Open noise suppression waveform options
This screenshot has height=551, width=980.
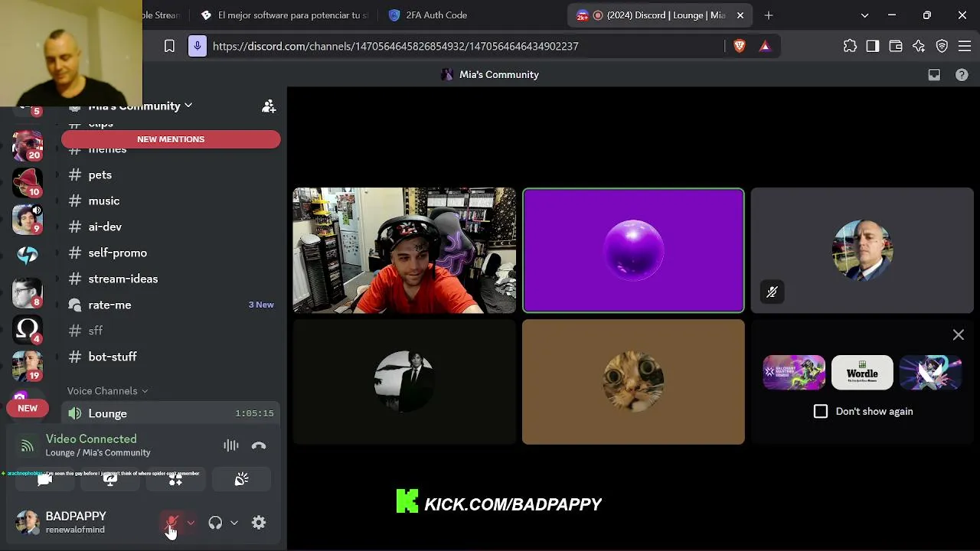coord(230,445)
